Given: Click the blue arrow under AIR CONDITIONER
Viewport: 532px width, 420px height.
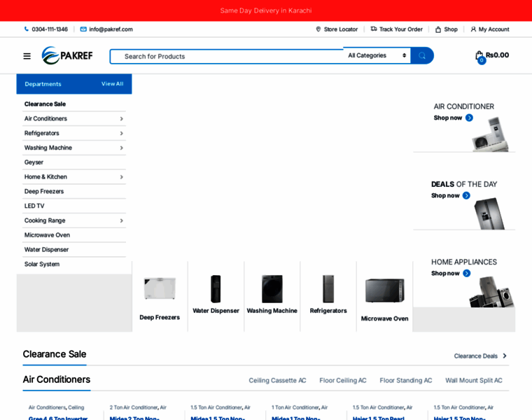Looking at the screenshot, I should [469, 118].
